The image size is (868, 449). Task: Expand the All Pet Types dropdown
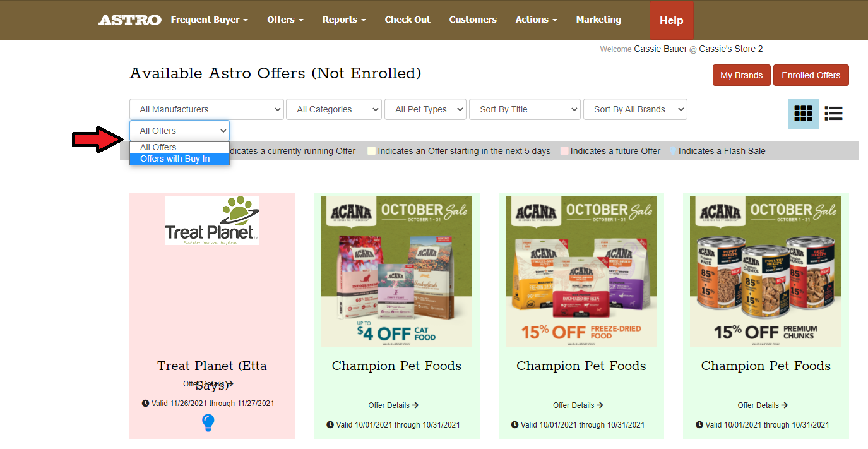tap(425, 109)
